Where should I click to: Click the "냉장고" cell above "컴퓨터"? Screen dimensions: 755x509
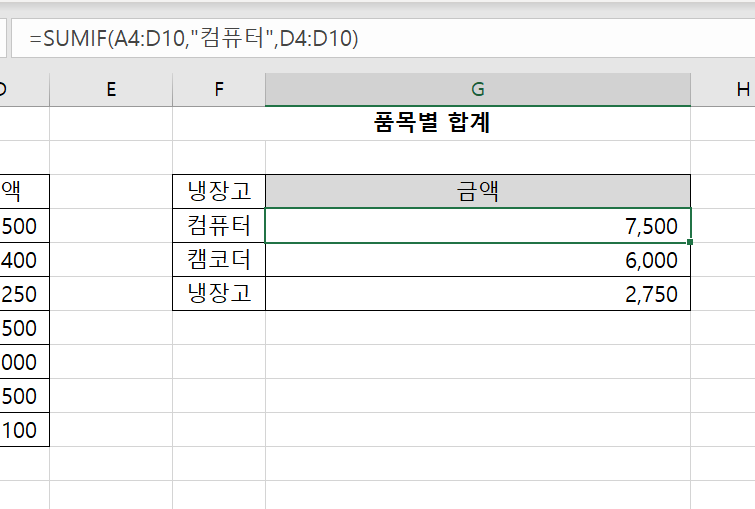[219, 192]
